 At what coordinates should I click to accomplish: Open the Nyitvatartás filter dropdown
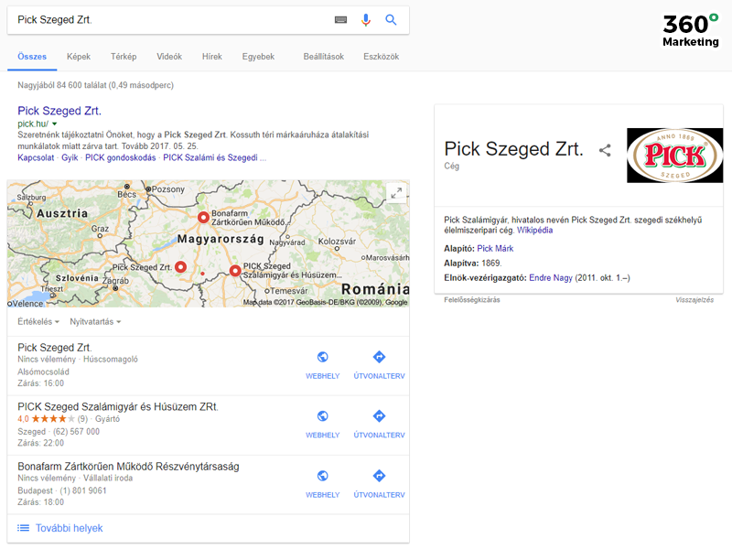pos(95,321)
